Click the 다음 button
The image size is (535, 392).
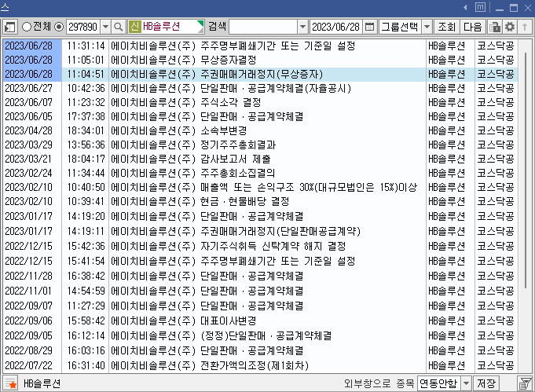tap(473, 27)
